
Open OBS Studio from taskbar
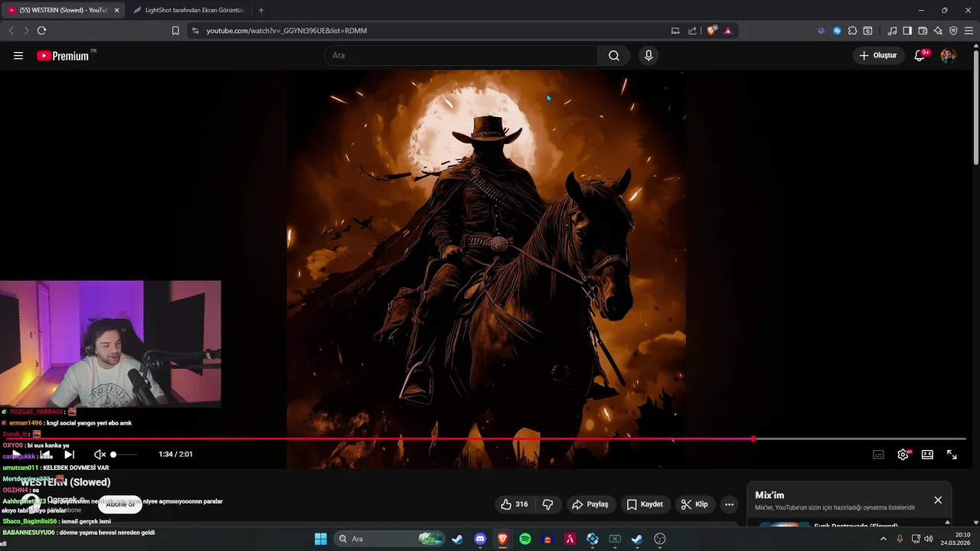coord(660,539)
